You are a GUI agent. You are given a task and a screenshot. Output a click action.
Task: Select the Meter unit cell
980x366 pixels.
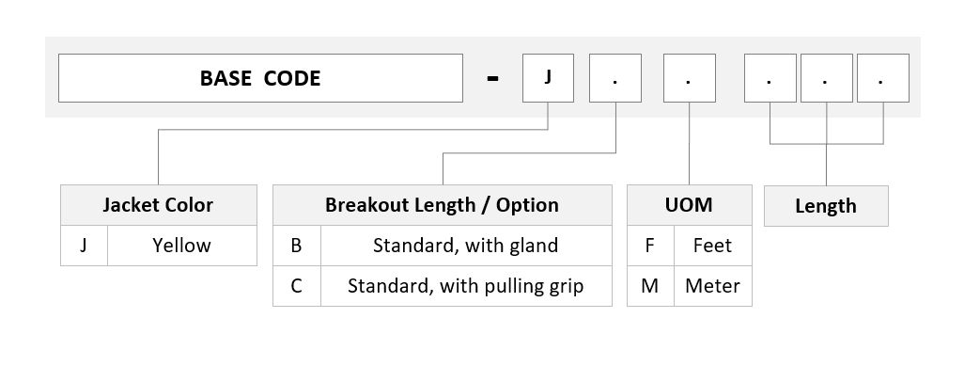(712, 286)
